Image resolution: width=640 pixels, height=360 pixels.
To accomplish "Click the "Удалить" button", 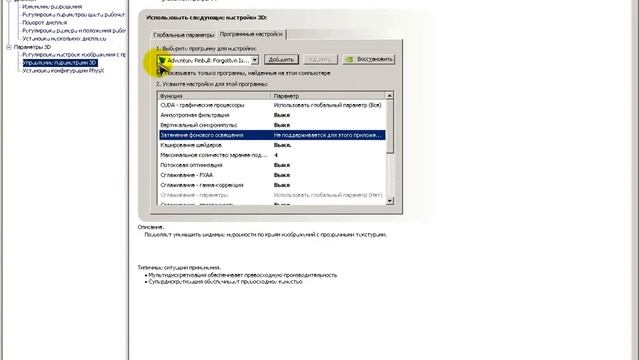I will tap(320, 60).
